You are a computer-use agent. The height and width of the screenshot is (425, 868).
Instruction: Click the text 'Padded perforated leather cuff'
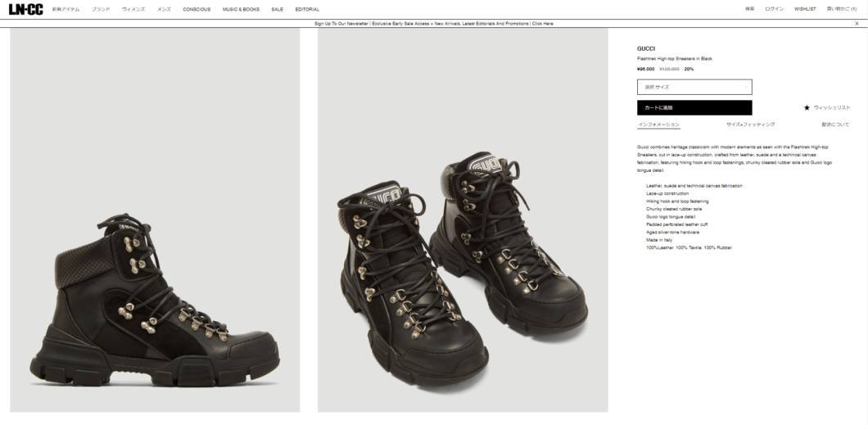[676, 224]
